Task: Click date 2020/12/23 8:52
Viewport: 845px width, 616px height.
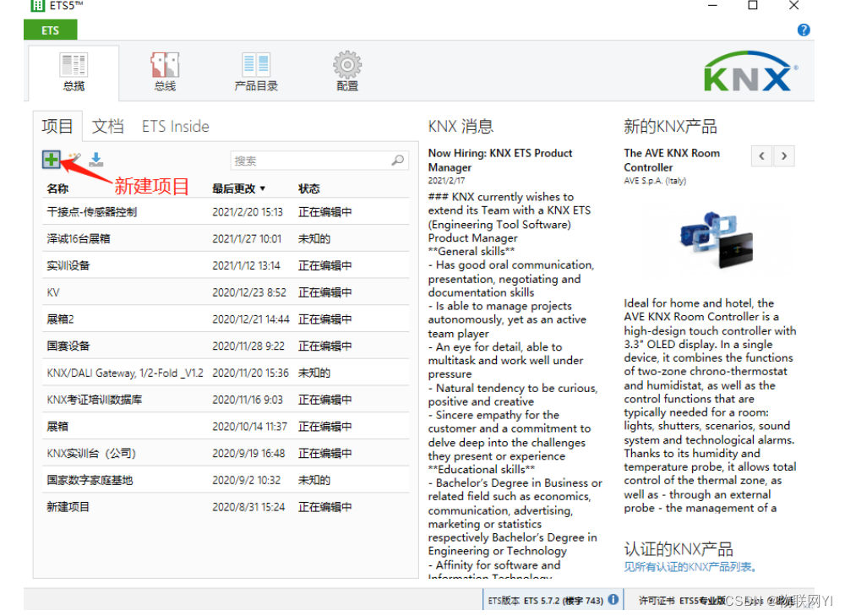Action: pos(249,292)
